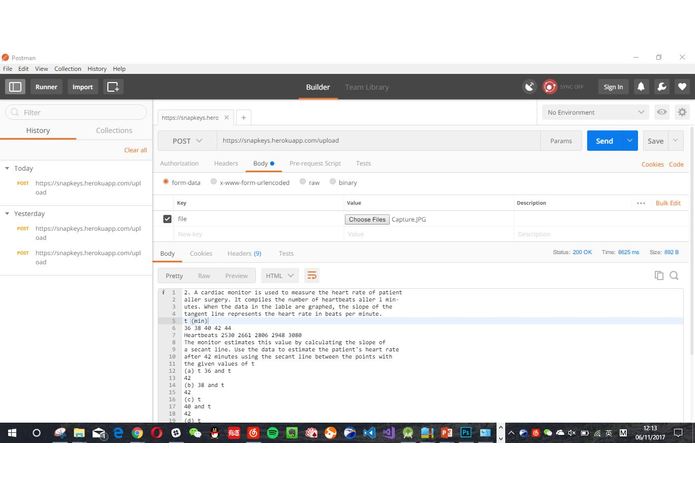Toggle the sidebar panel icon
695x494 pixels.
click(15, 87)
